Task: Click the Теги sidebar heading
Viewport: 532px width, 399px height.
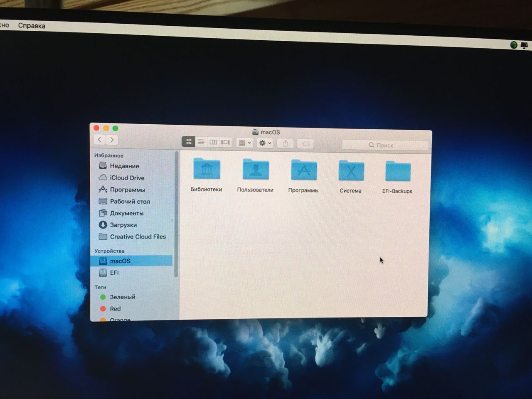Action: click(x=100, y=287)
